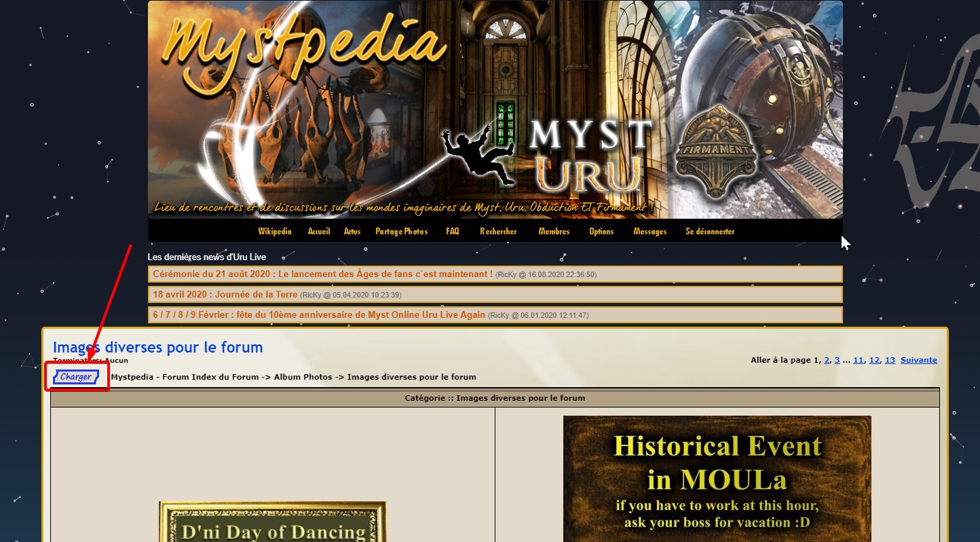The width and height of the screenshot is (980, 542).
Task: Go to Accueil in the navigation bar
Action: pyautogui.click(x=318, y=232)
